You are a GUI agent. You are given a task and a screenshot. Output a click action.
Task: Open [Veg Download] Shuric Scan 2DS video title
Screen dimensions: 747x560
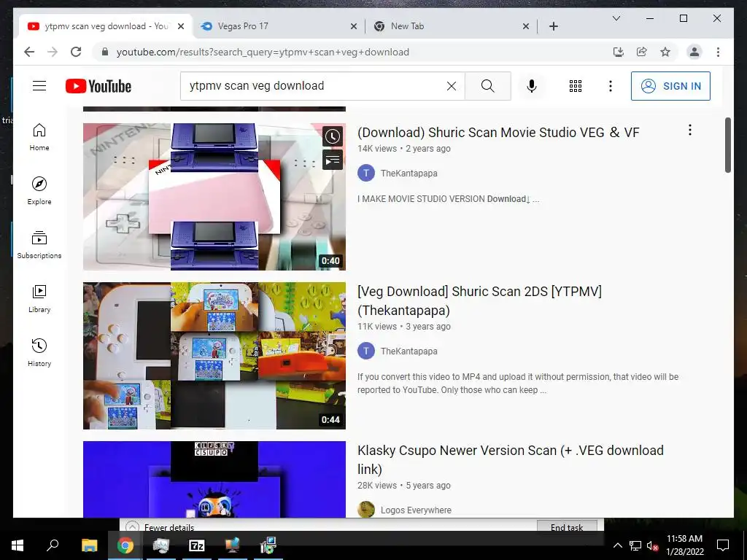click(x=479, y=300)
